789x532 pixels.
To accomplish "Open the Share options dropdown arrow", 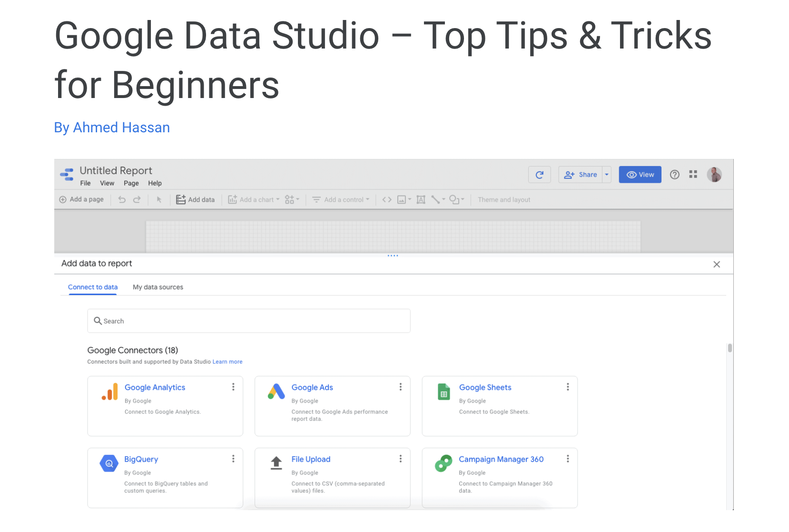I will click(x=606, y=174).
